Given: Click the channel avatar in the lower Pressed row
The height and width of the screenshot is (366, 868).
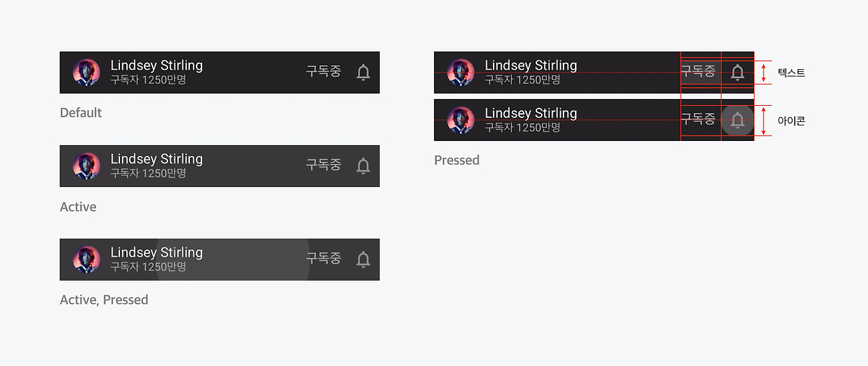Looking at the screenshot, I should click(460, 120).
